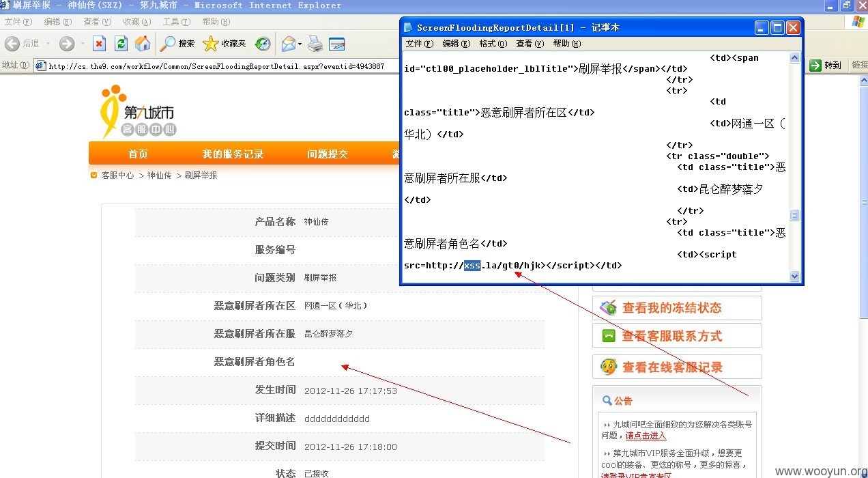
Task: Click the 第九城市 customer service logo
Action: pyautogui.click(x=139, y=111)
